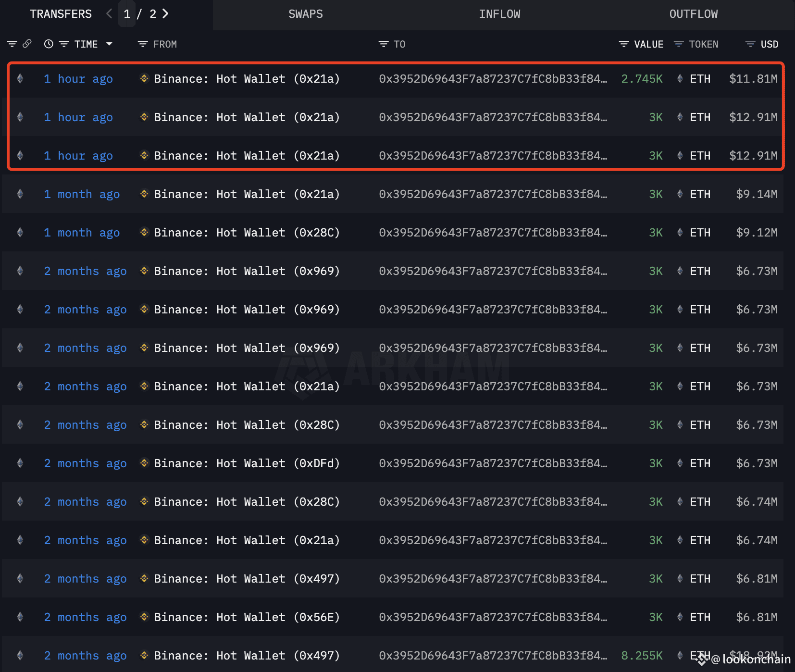
Task: Go to previous transfers page arrow
Action: pyautogui.click(x=109, y=13)
